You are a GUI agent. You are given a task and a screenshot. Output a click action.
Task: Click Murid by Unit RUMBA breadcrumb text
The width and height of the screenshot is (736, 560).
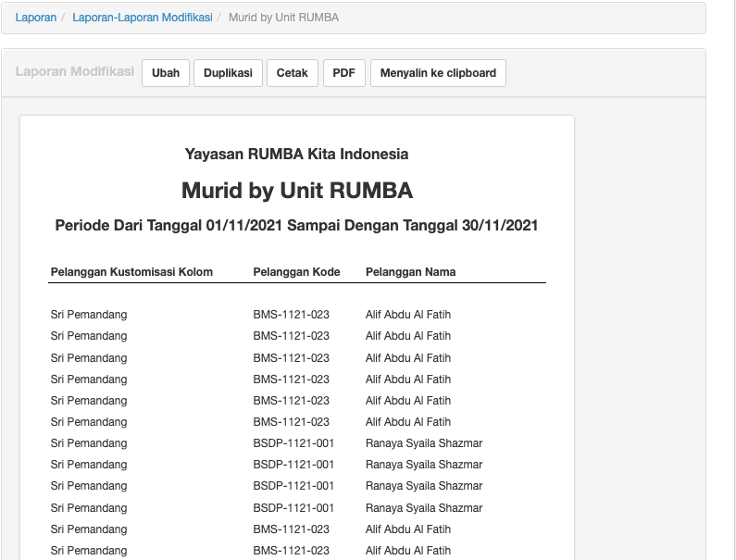(283, 18)
